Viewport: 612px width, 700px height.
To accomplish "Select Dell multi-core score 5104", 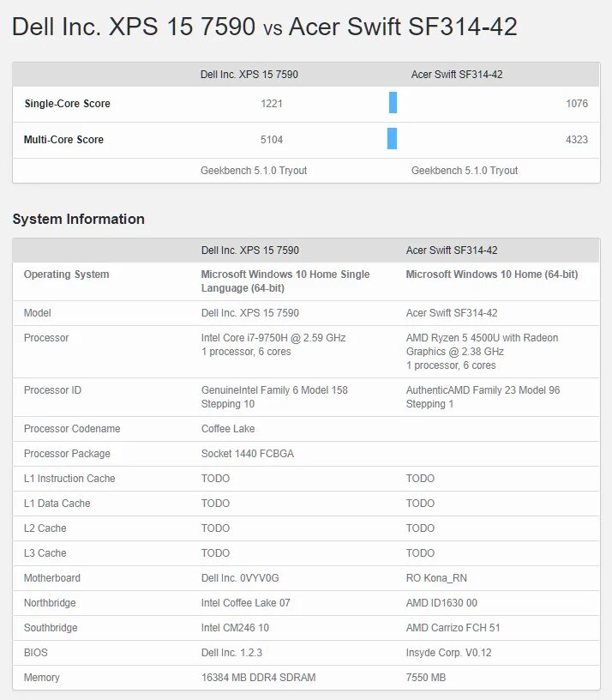I will [271, 140].
